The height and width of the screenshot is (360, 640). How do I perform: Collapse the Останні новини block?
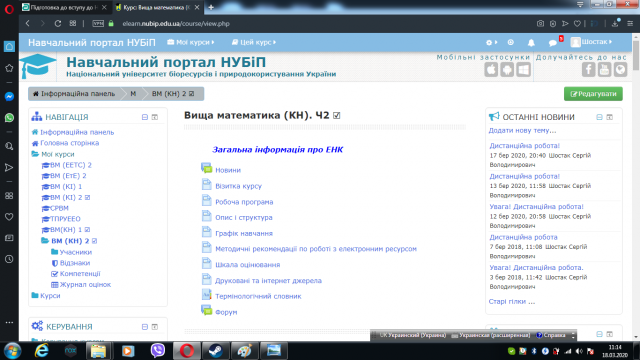(x=599, y=117)
